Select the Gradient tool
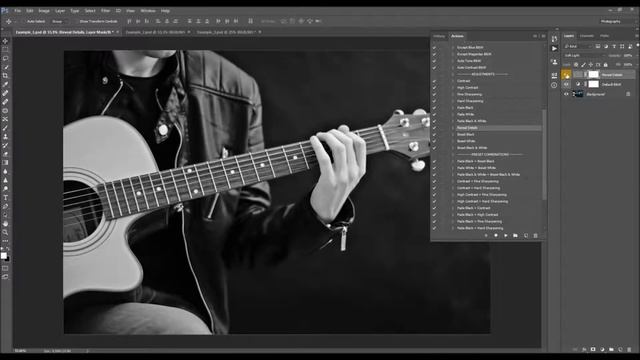Screen dimensions: 640x360 [x=5, y=162]
